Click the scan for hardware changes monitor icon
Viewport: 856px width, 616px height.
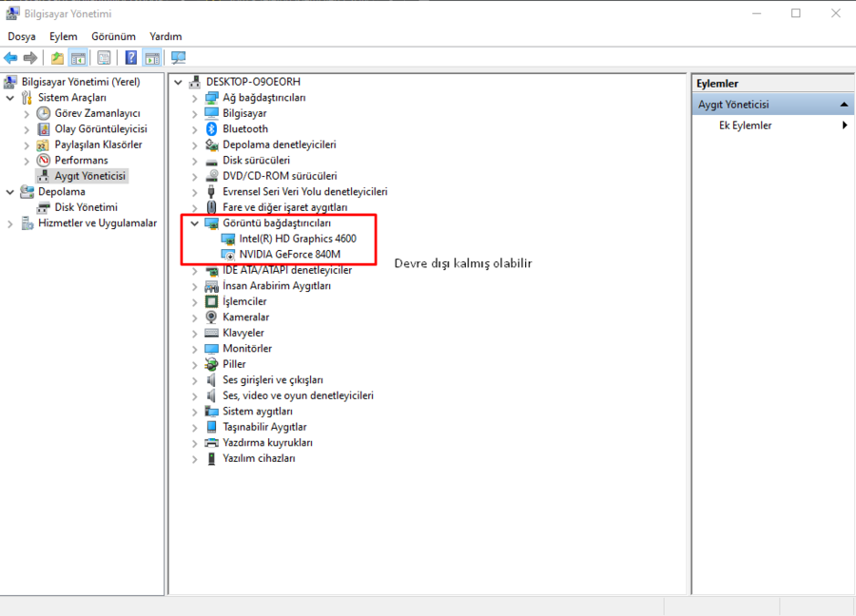179,58
